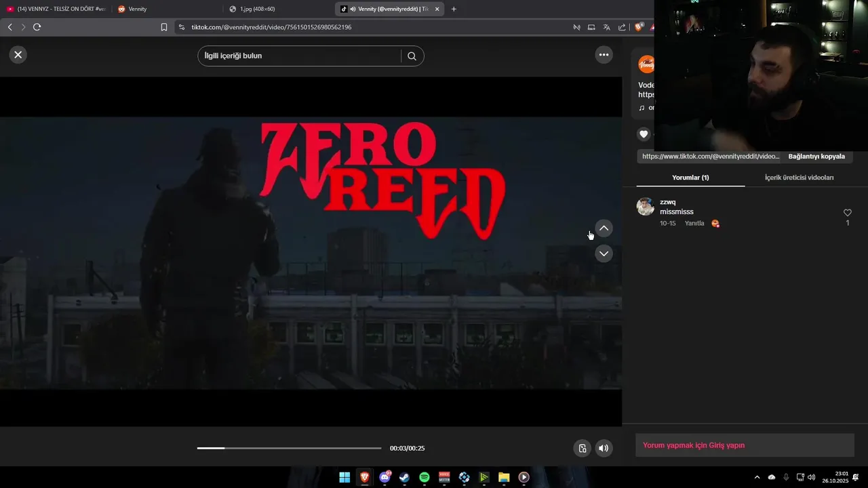Open Voicemeeter from the taskbar
Image resolution: width=868 pixels, height=488 pixels.
[444, 477]
